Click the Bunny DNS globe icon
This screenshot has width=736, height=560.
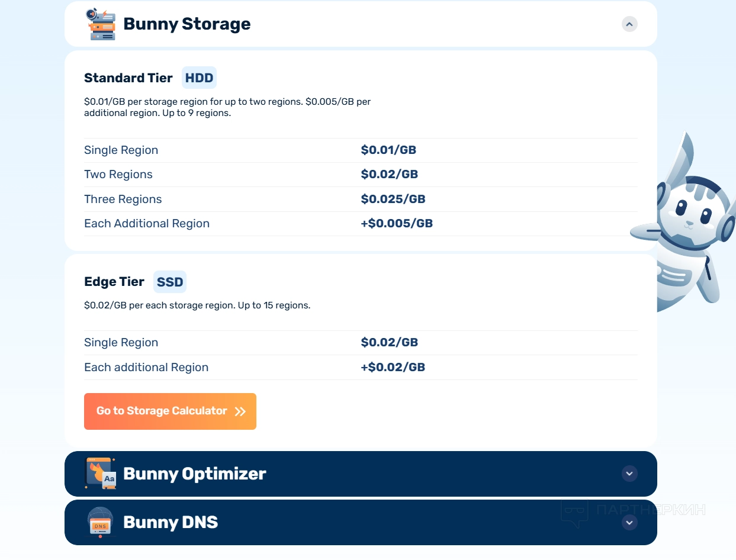tap(101, 522)
